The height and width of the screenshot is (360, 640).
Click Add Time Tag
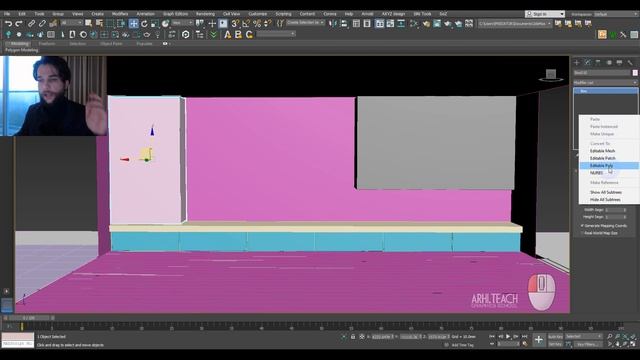(x=463, y=345)
